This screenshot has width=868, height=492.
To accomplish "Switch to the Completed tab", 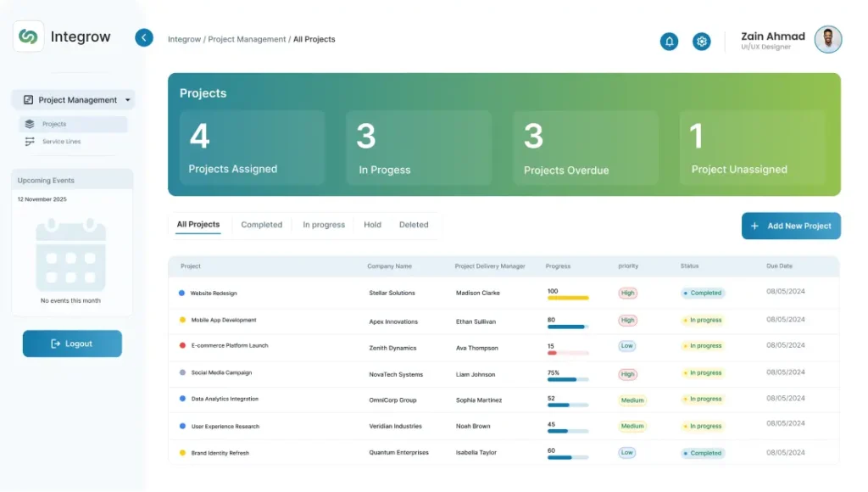I will coord(261,225).
